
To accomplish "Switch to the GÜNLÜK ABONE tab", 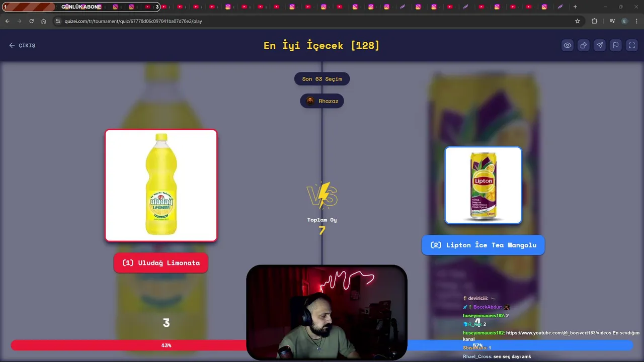I will click(82, 7).
